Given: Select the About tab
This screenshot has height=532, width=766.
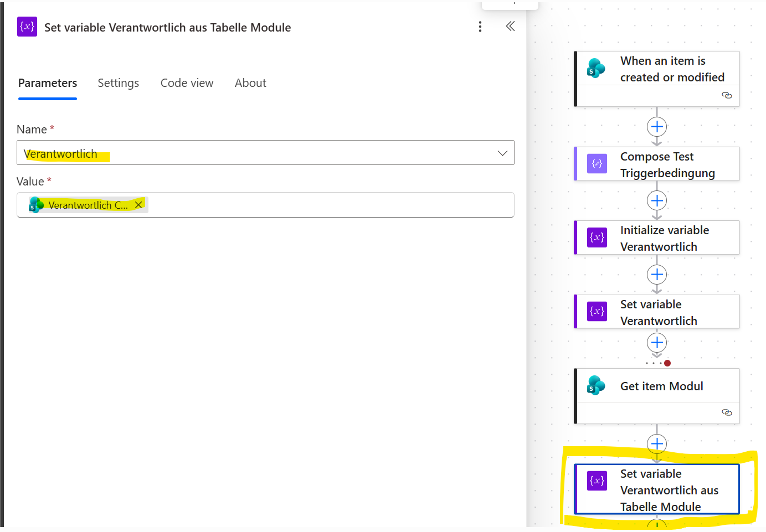Looking at the screenshot, I should 250,83.
